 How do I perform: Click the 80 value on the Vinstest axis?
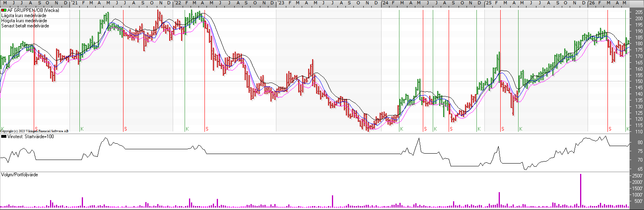tap(640, 143)
